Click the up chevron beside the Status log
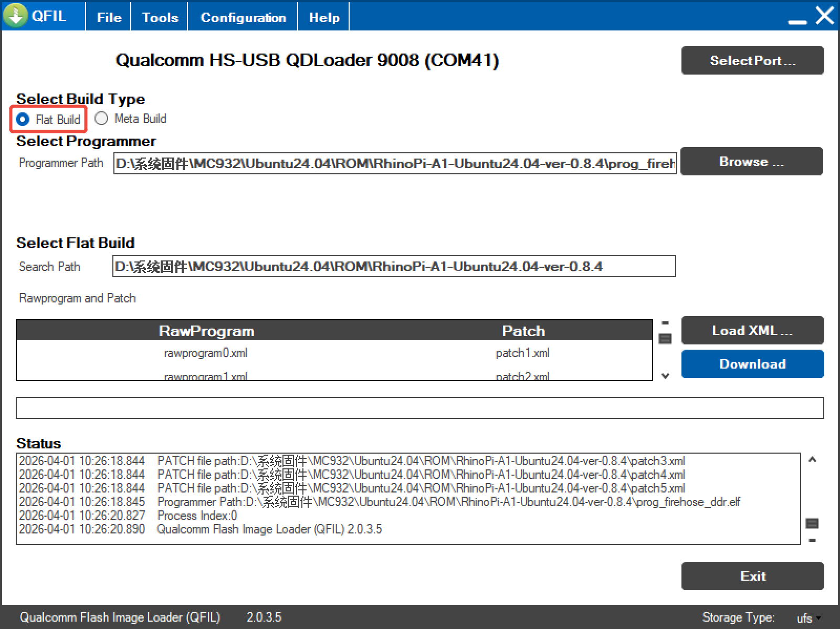This screenshot has height=629, width=840. [812, 459]
